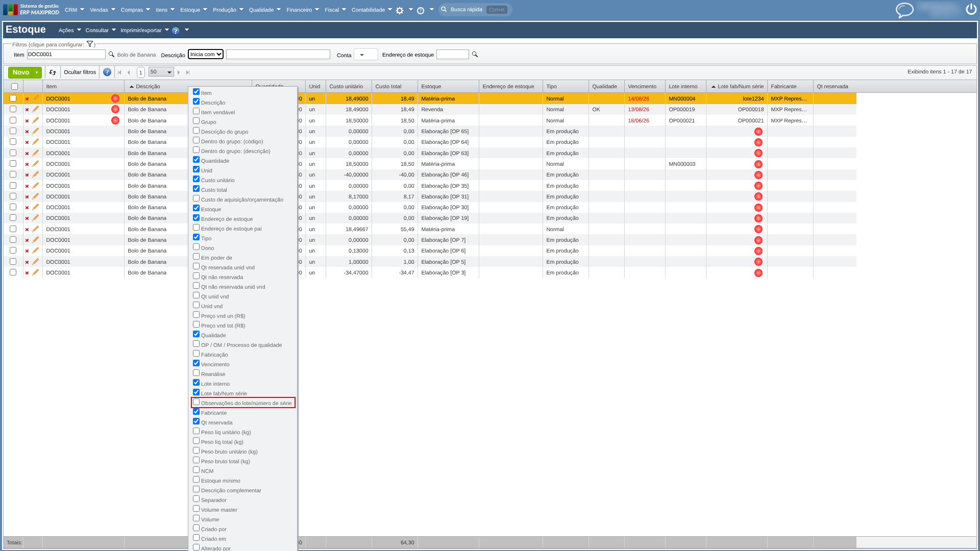Uncheck the Quantidade column checkbox

click(x=196, y=160)
